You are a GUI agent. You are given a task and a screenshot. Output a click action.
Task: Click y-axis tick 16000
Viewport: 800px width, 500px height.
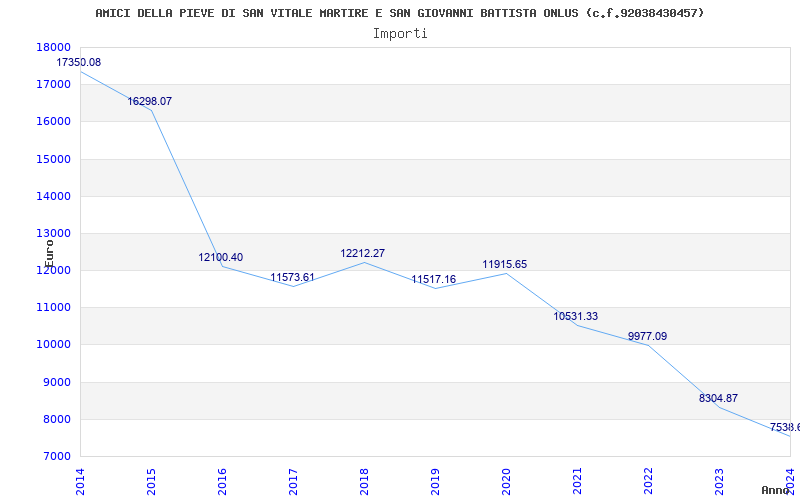coord(54,122)
